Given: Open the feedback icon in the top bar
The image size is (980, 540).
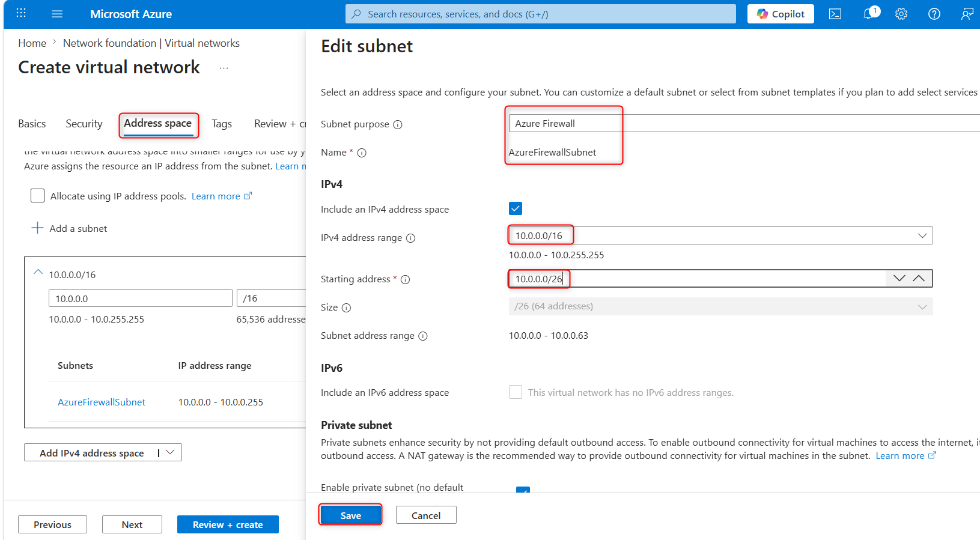Looking at the screenshot, I should pos(967,14).
